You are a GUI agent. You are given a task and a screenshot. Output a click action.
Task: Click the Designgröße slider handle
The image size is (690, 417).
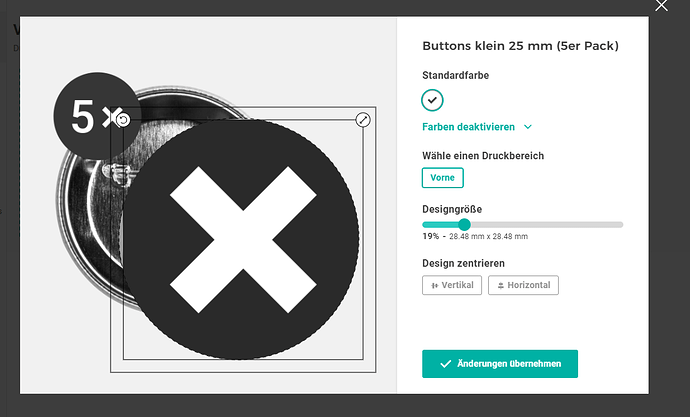464,224
